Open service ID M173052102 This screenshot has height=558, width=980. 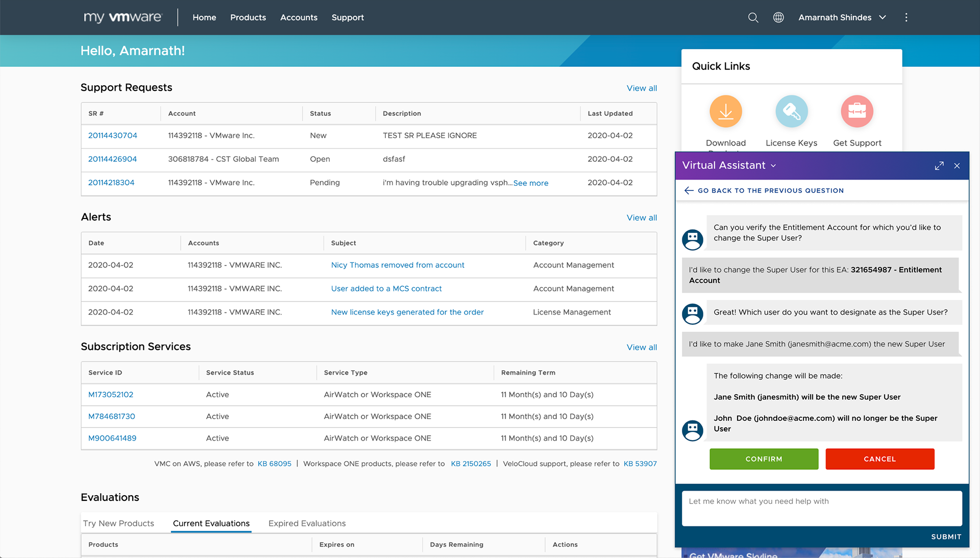111,395
